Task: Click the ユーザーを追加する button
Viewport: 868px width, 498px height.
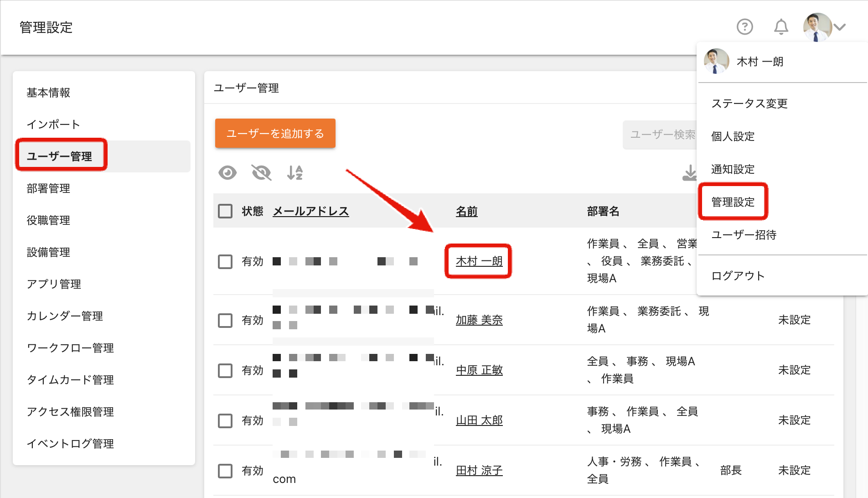Action: click(275, 133)
